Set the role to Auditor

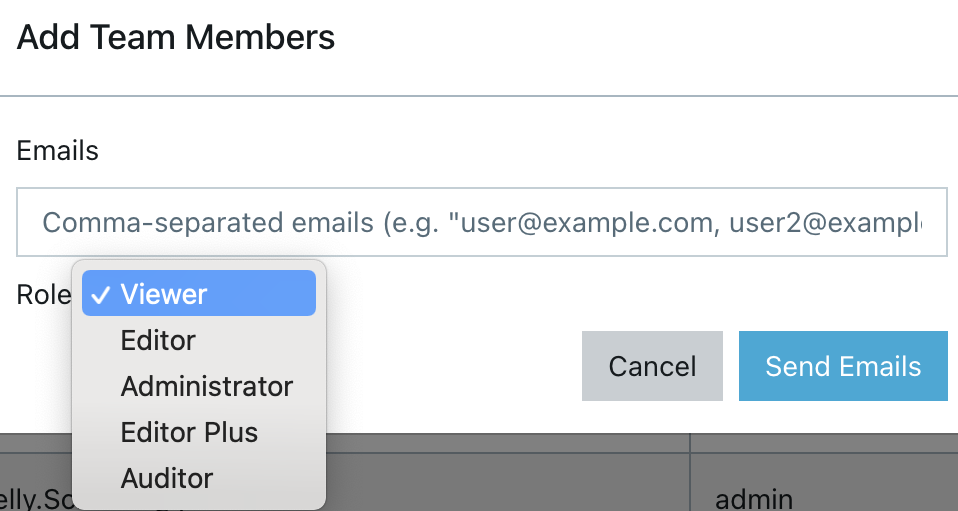pyautogui.click(x=167, y=478)
